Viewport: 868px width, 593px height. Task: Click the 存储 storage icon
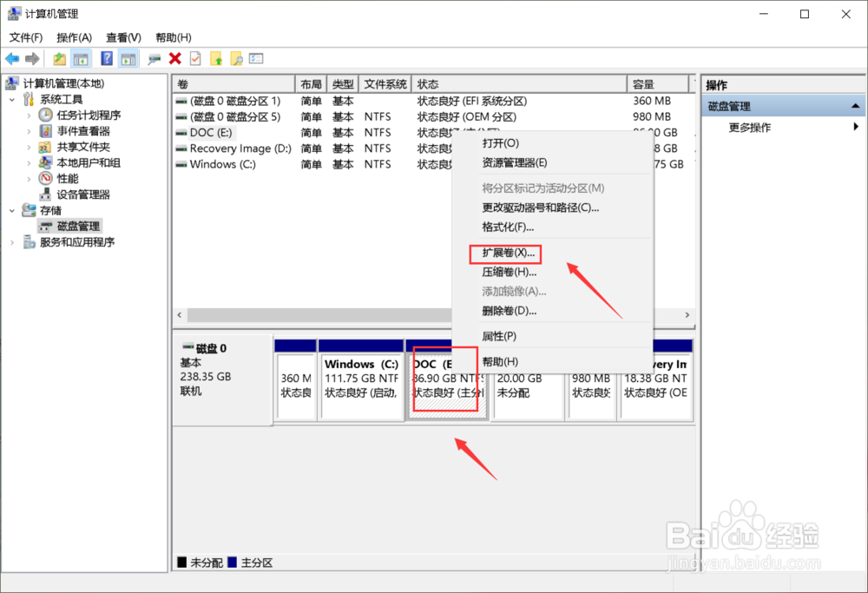point(29,210)
